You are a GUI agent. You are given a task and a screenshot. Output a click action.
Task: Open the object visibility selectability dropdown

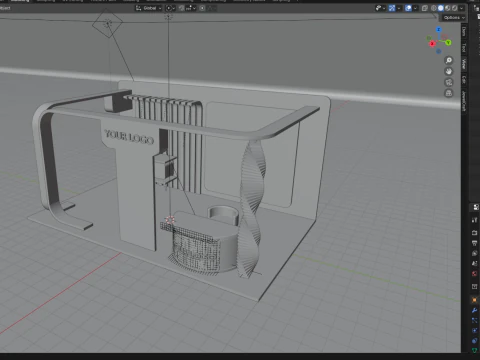[x=380, y=8]
